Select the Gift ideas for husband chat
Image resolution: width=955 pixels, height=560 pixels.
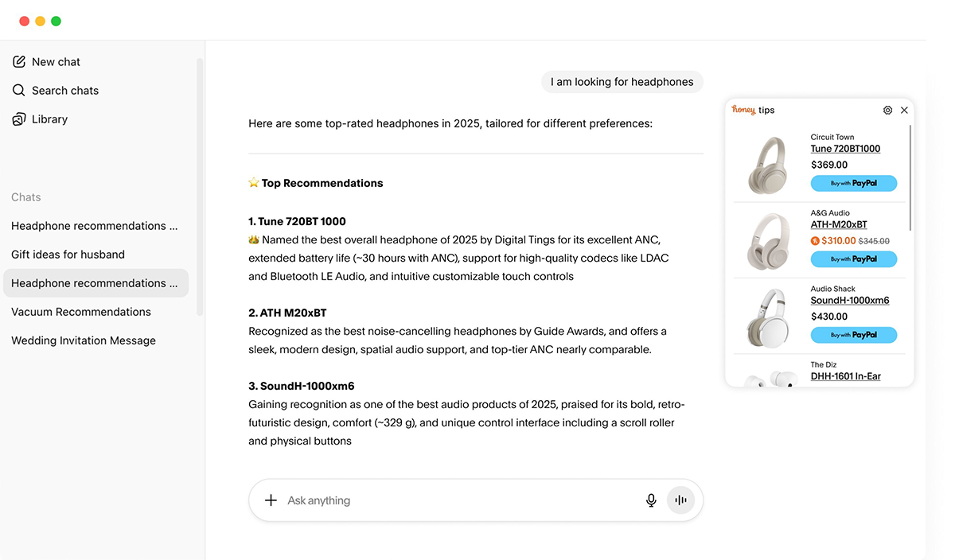(68, 254)
